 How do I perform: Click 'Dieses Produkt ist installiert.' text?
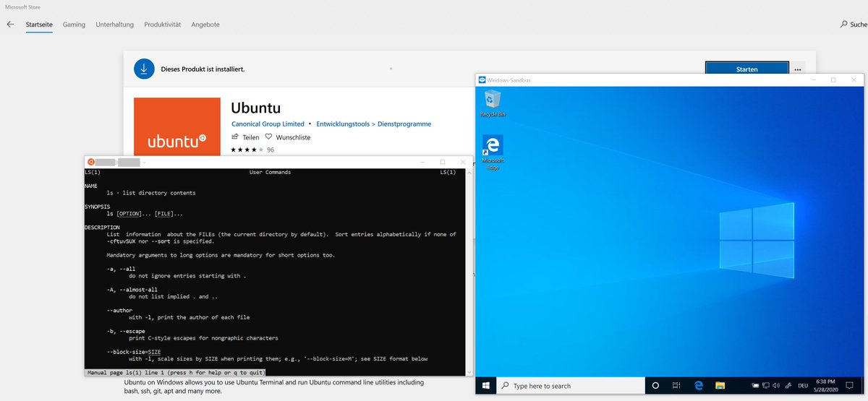tap(203, 69)
